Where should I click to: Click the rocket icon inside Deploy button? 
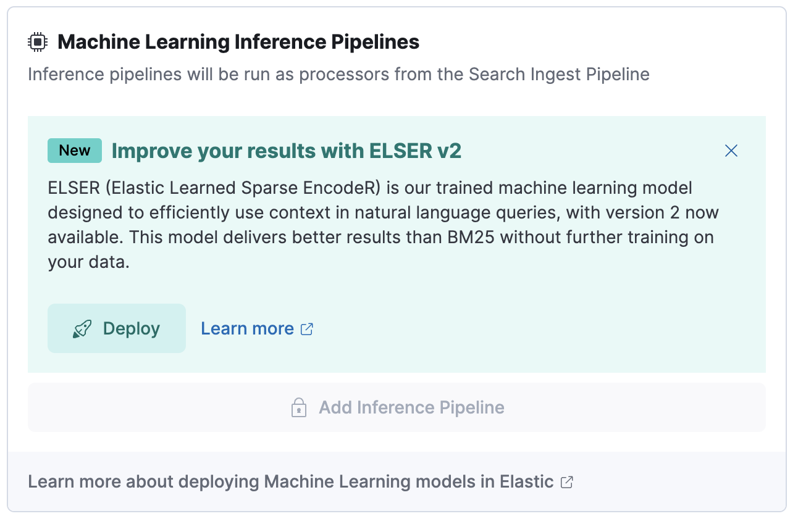coord(82,328)
